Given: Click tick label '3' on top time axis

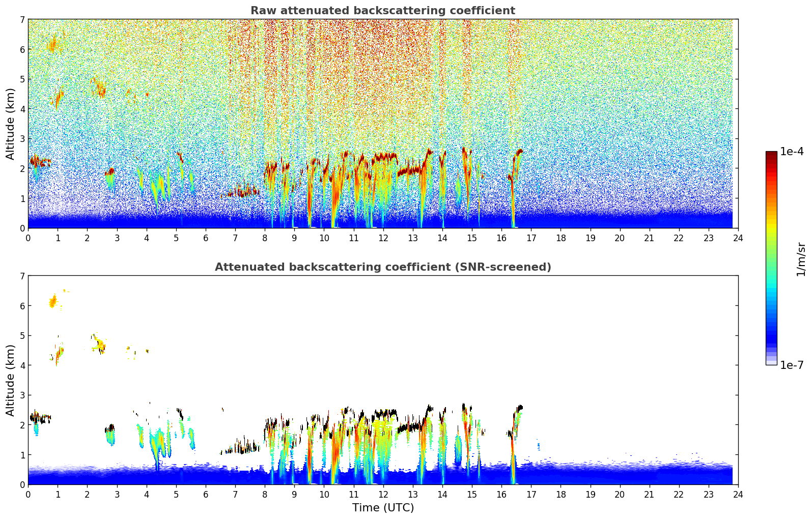Looking at the screenshot, I should tap(117, 238).
